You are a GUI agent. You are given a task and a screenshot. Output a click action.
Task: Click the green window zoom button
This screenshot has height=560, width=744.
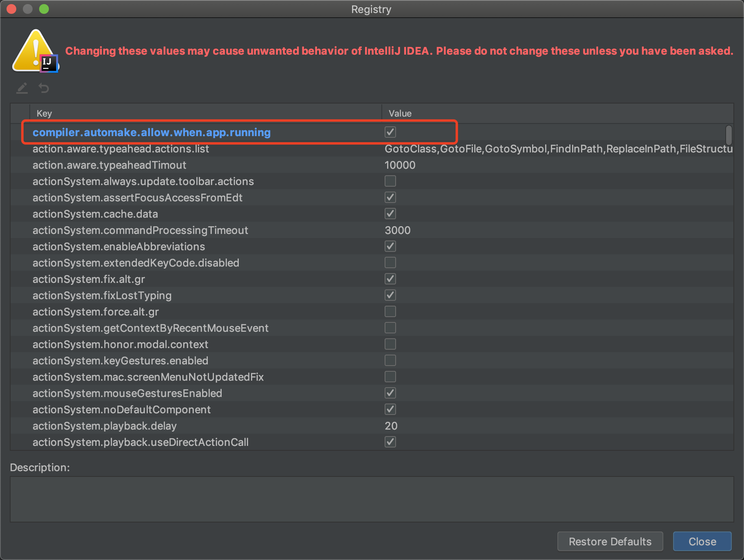[x=44, y=9]
